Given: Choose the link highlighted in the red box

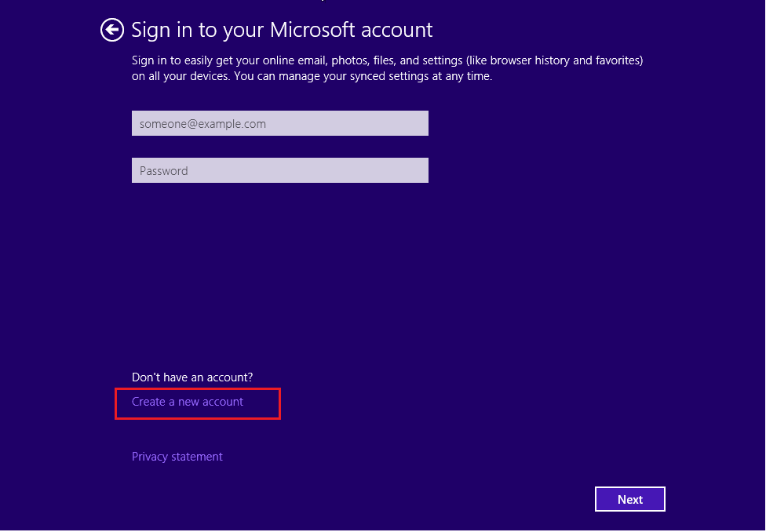Looking at the screenshot, I should pos(187,402).
